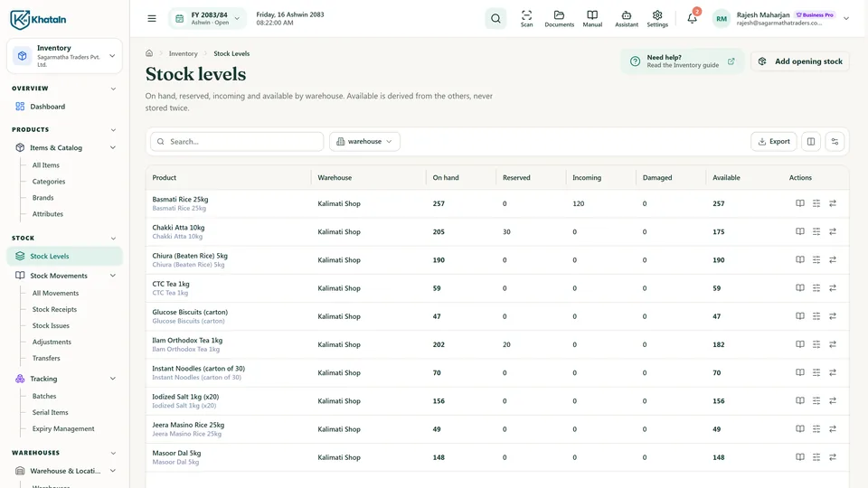Open Serial Items in sidebar
Viewport: 868px width, 488px height.
(x=50, y=413)
